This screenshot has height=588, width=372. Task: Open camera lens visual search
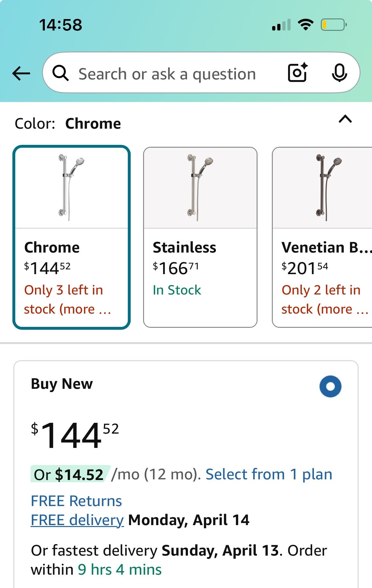(298, 73)
